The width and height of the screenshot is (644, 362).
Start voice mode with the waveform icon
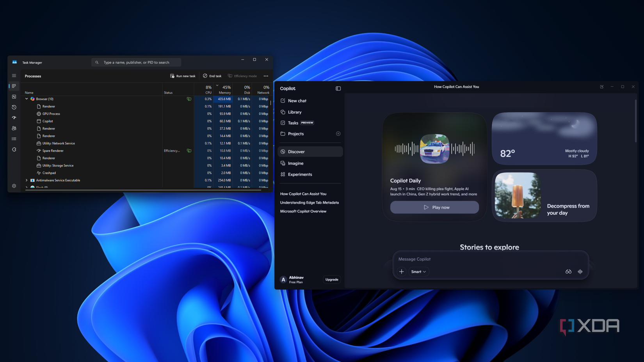580,271
